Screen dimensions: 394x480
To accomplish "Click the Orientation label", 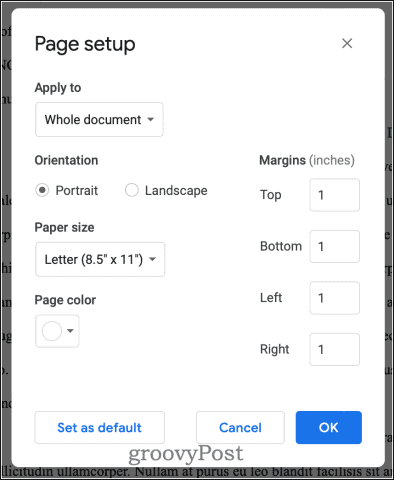I will pyautogui.click(x=66, y=160).
